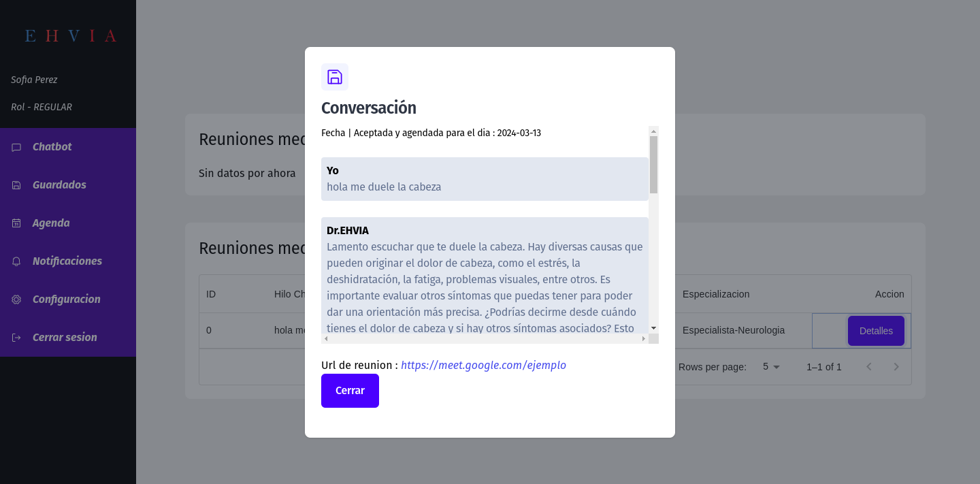This screenshot has width=980, height=484.
Task: Open the Chatbot menu item
Action: pyautogui.click(x=52, y=147)
